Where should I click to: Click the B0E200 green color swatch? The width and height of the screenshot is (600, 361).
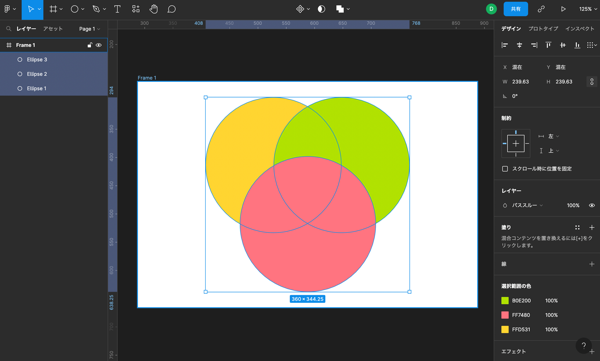coord(505,301)
